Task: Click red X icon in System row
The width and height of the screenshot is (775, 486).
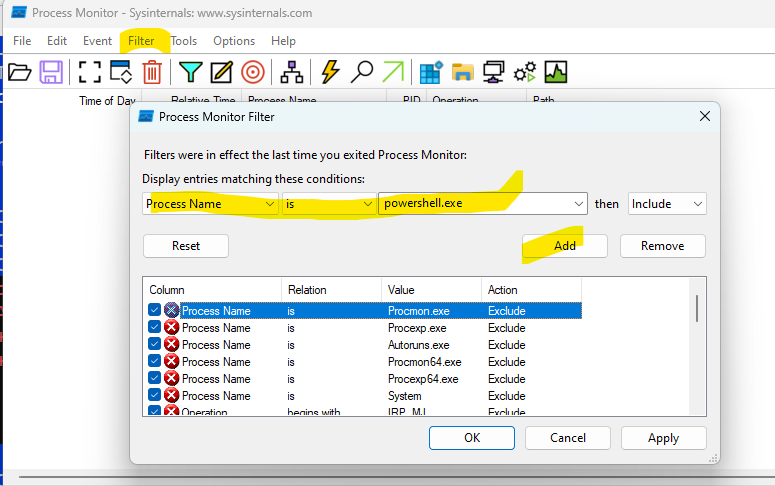Action: click(x=172, y=395)
